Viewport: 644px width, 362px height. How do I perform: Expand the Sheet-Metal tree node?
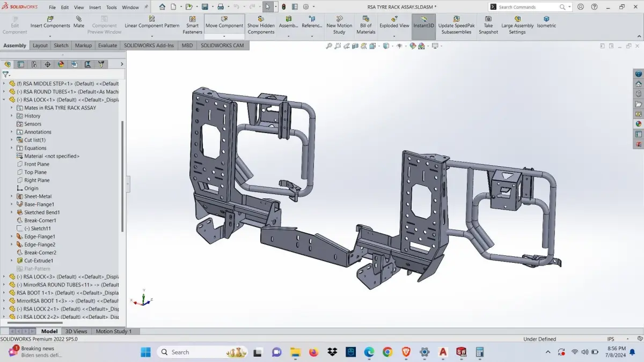[x=11, y=196]
